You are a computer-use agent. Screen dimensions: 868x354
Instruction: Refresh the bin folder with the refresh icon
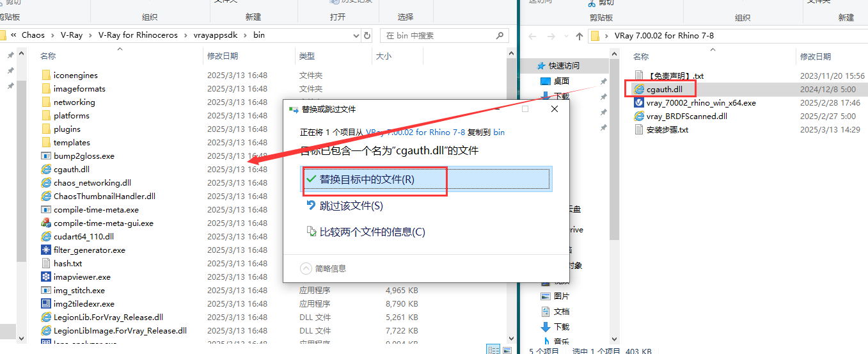coord(367,35)
